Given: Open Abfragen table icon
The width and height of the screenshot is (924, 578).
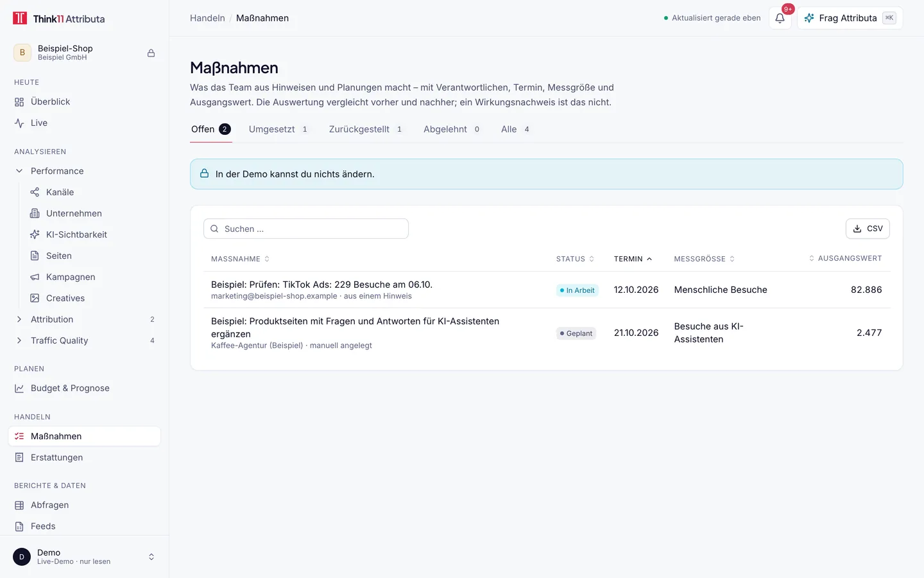Looking at the screenshot, I should point(19,505).
